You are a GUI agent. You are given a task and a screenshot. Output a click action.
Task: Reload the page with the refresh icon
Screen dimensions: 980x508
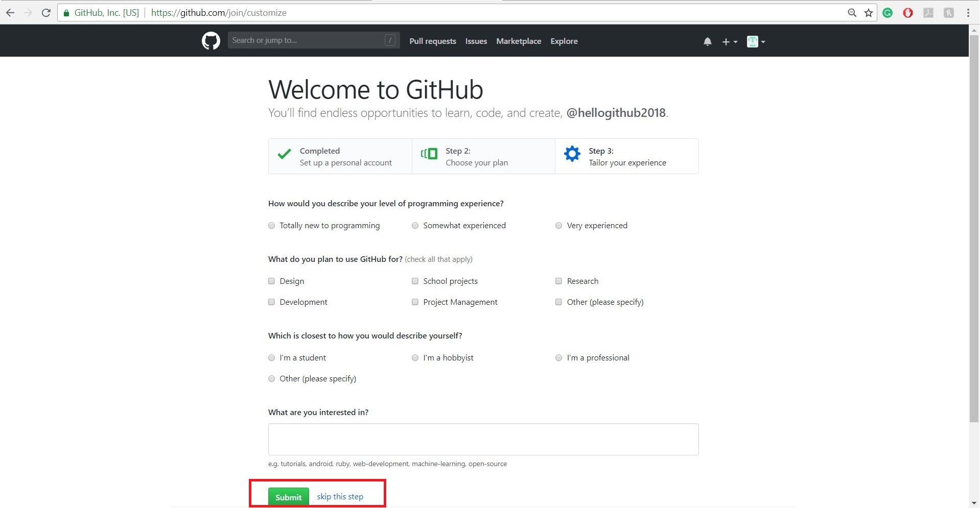(46, 13)
